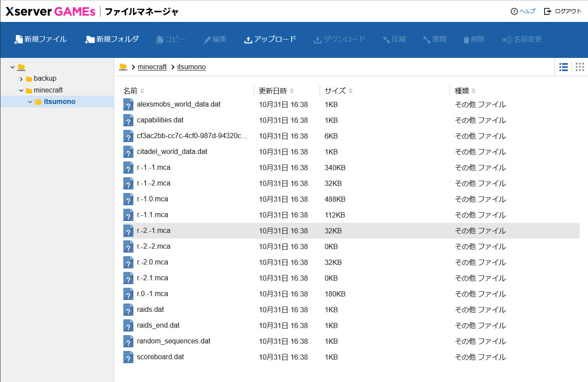Image resolution: width=588 pixels, height=382 pixels.
Task: Create a folder with 新規フォルダ
Action: click(x=112, y=39)
